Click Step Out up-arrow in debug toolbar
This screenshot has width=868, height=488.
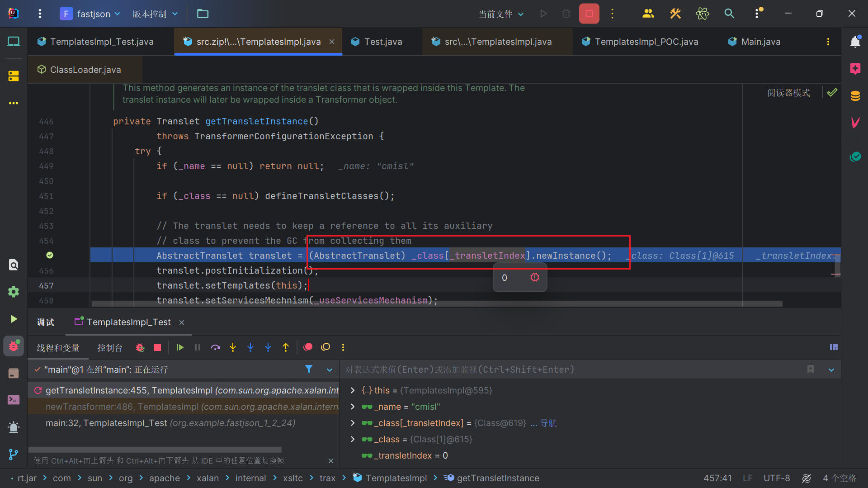[x=286, y=347]
